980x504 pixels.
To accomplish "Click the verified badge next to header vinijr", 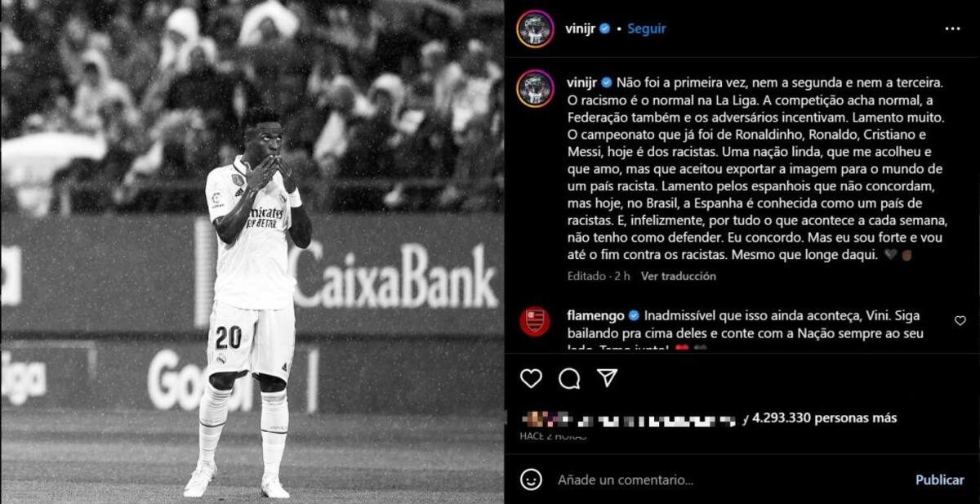I will 604,29.
